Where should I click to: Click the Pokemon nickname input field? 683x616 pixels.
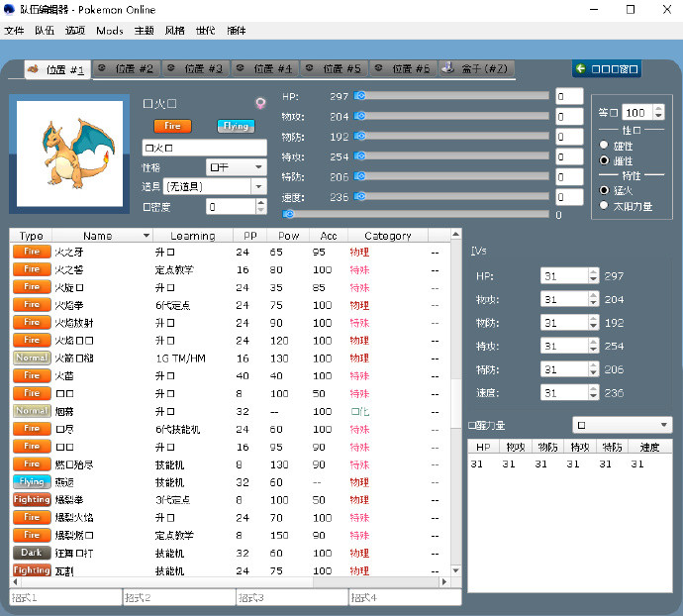204,148
